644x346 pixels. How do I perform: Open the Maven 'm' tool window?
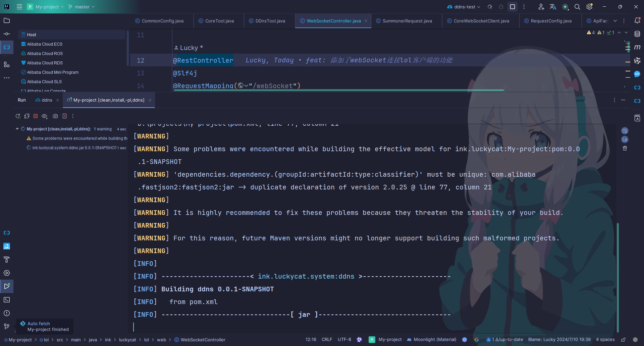point(637,47)
